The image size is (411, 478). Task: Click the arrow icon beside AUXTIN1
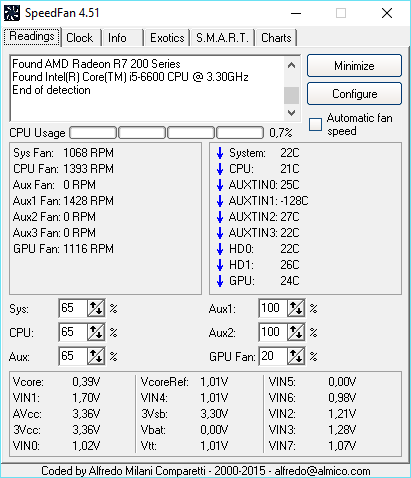pos(220,201)
